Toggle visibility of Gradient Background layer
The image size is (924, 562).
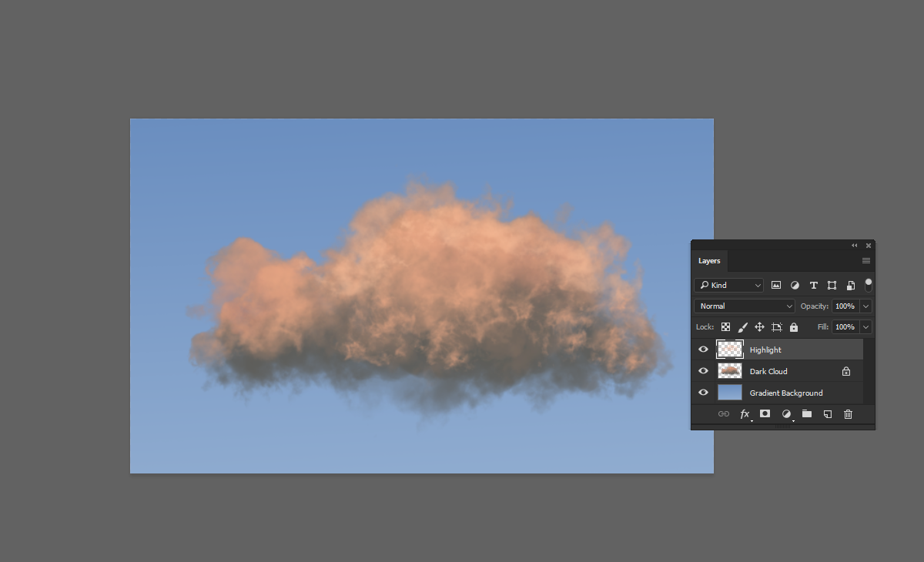(x=703, y=393)
